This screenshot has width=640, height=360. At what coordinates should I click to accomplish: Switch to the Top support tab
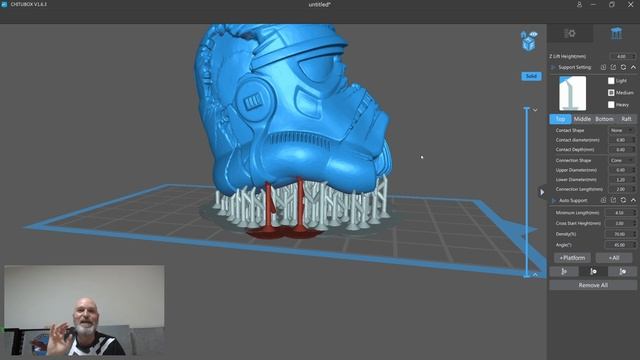[x=560, y=119]
